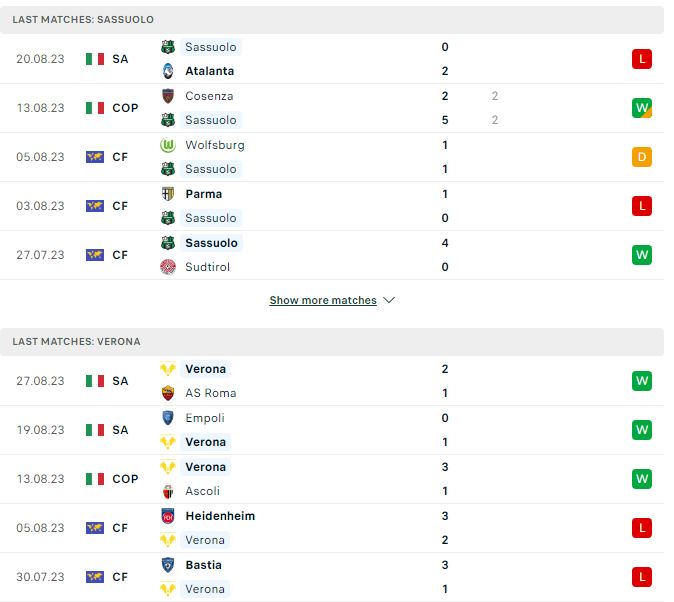Click the Ascoli club crest icon

click(168, 491)
